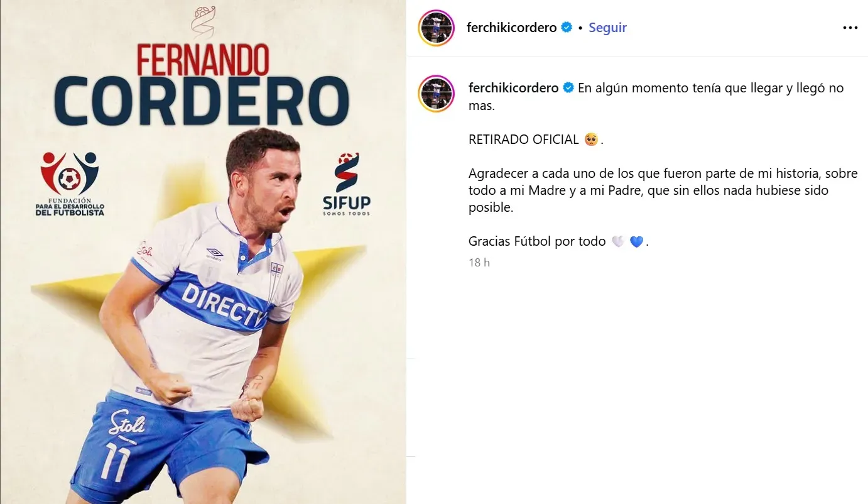Open the caption author's avatar picture
Screen dimensions: 868x504
tap(436, 94)
